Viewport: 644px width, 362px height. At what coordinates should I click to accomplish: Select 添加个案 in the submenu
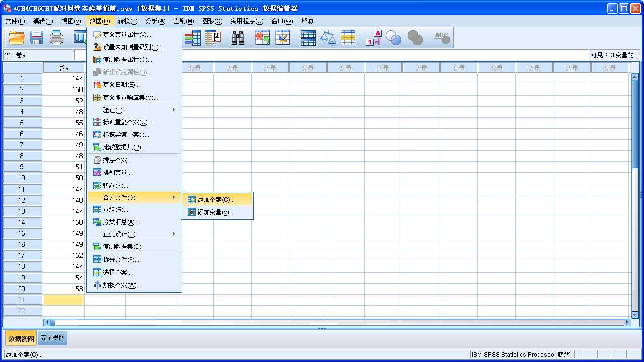[217, 200]
